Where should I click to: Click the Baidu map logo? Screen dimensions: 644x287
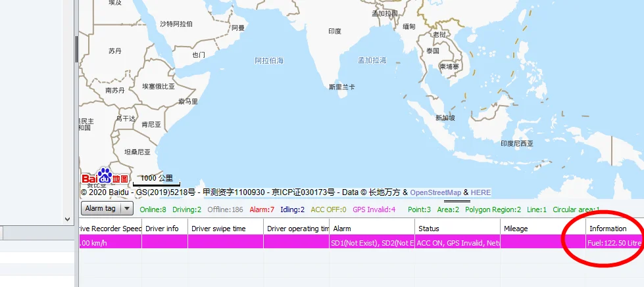coord(105,176)
